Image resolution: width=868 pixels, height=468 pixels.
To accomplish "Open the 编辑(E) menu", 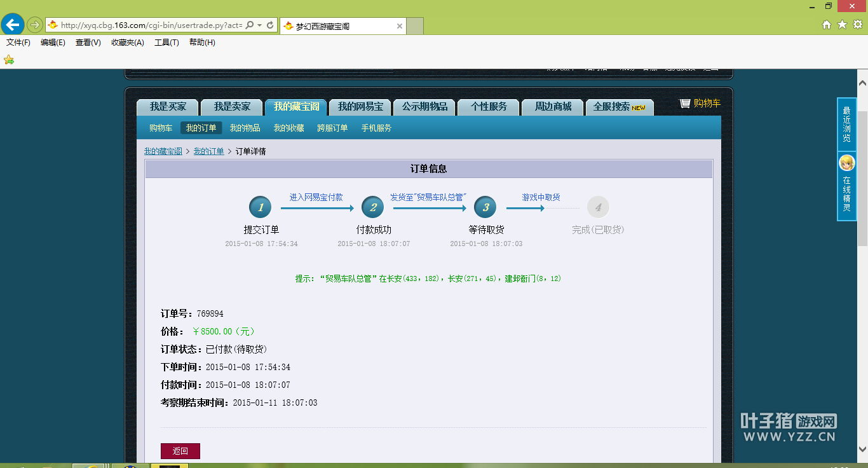I will click(53, 43).
